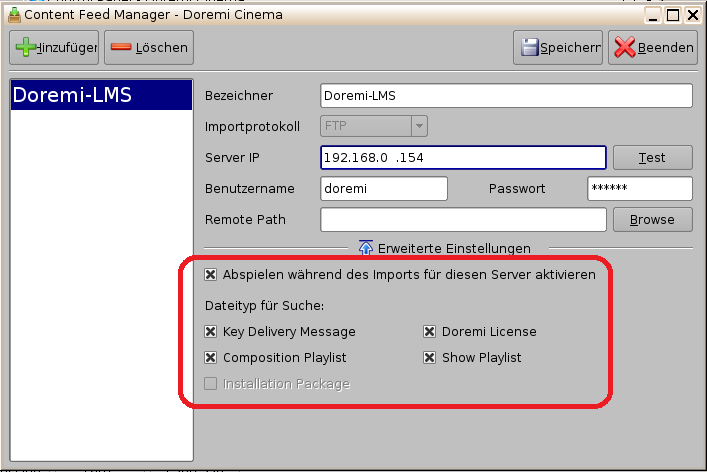Click the red minus Löschen icon
The height and width of the screenshot is (472, 707).
point(121,48)
